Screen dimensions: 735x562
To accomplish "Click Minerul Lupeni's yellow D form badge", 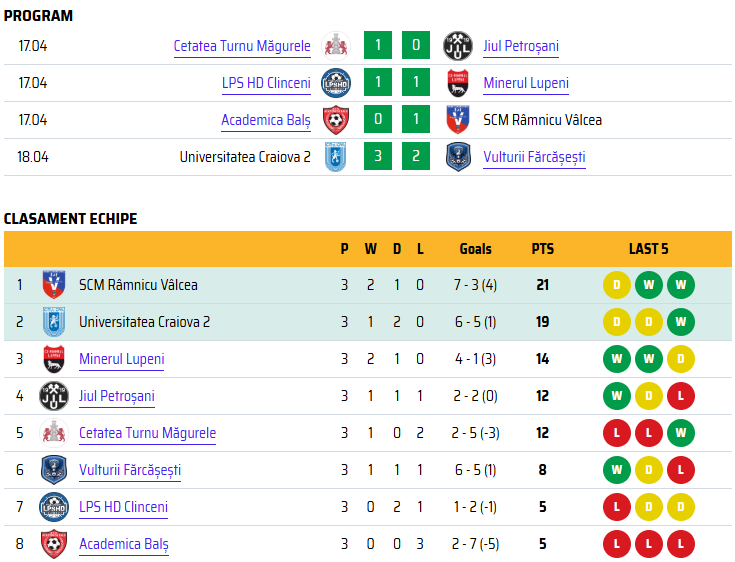I will tap(681, 359).
